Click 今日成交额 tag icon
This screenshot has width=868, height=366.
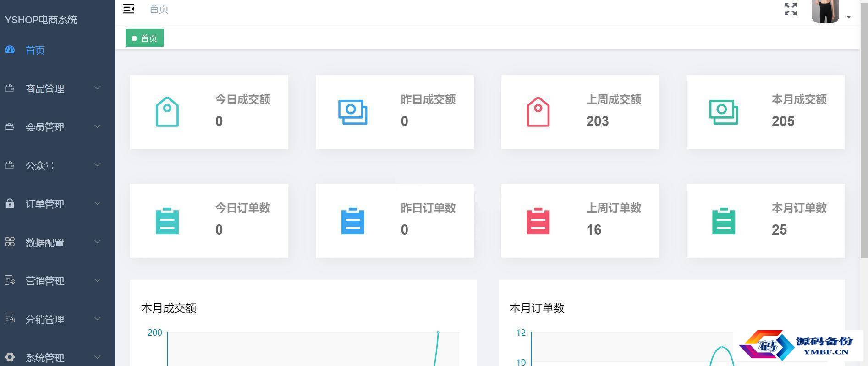click(167, 112)
